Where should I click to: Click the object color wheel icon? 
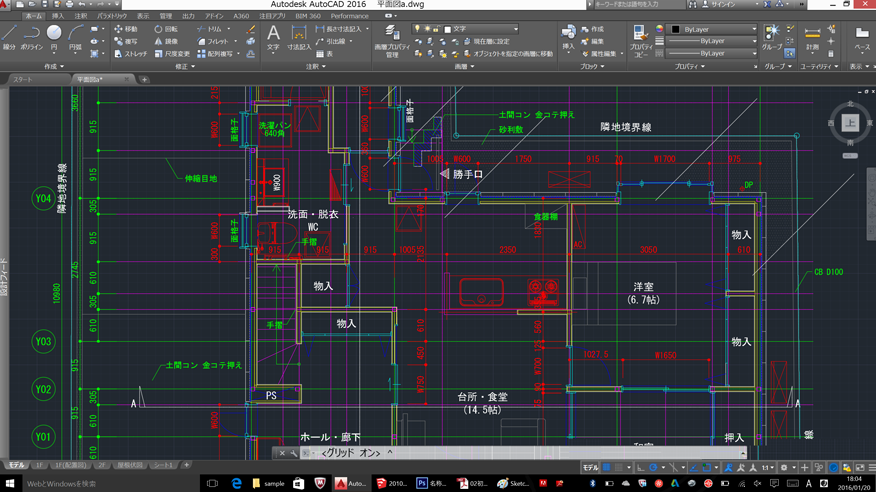[660, 29]
